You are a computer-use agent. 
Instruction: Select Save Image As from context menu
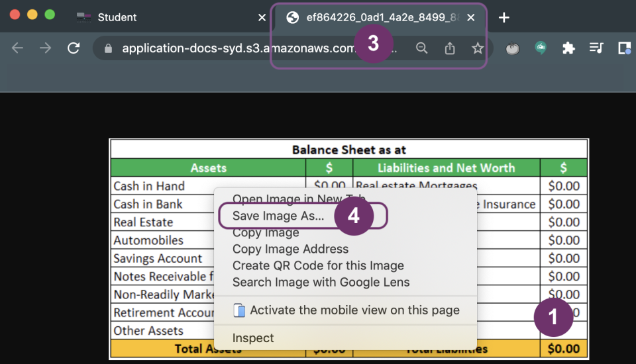pos(278,216)
